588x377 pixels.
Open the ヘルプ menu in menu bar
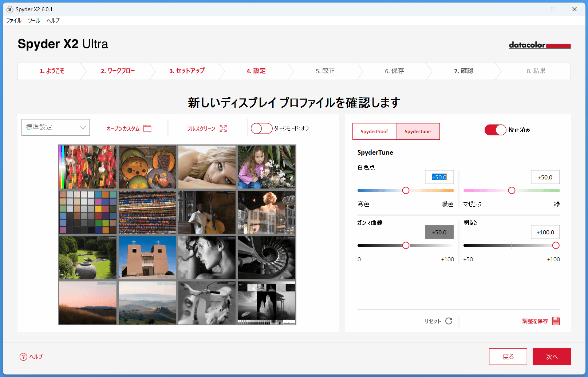tap(53, 21)
